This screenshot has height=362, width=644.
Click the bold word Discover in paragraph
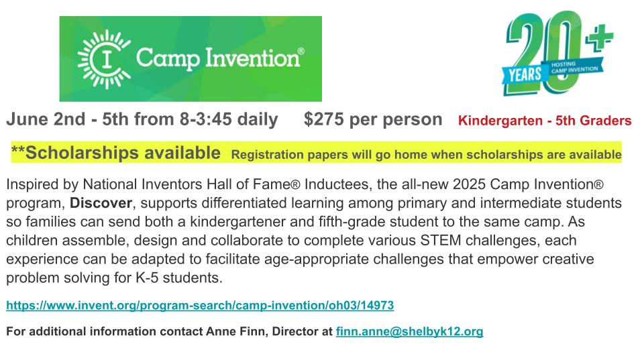coord(101,203)
